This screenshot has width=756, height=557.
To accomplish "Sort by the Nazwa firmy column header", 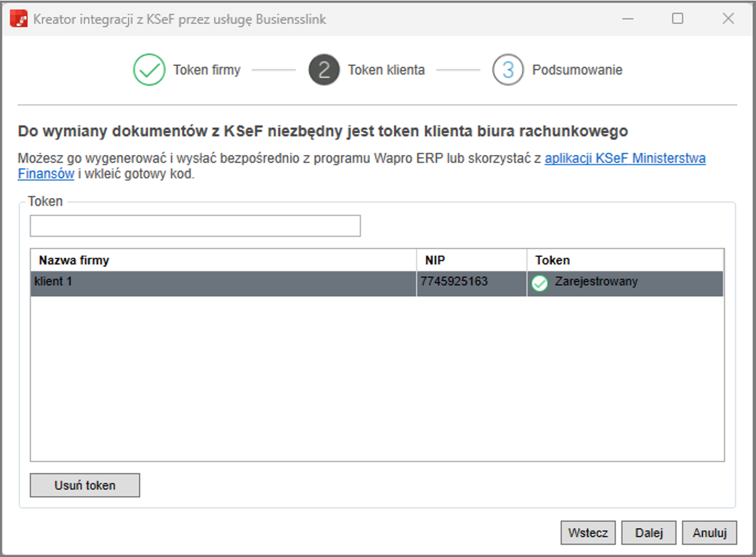I will 74,260.
